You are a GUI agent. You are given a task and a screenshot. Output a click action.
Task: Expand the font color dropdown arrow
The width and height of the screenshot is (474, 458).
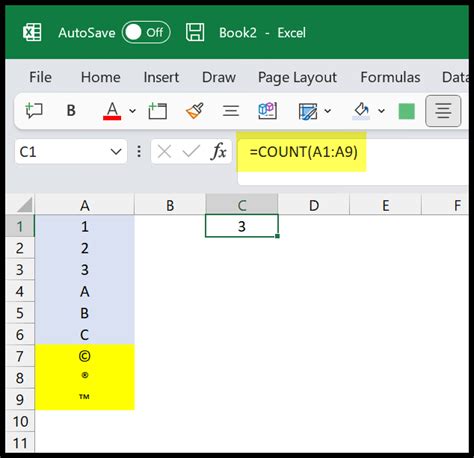point(132,111)
